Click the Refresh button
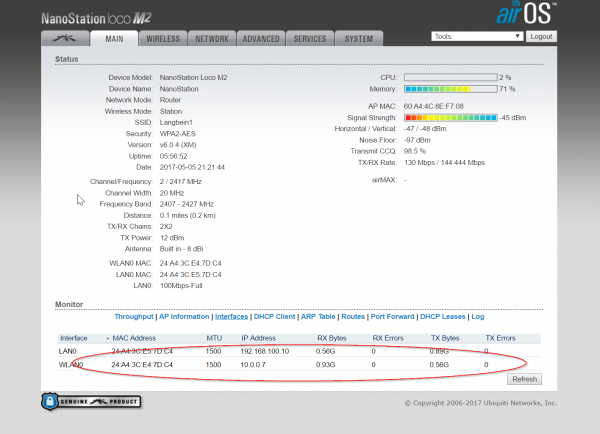This screenshot has width=600, height=434. (x=524, y=379)
